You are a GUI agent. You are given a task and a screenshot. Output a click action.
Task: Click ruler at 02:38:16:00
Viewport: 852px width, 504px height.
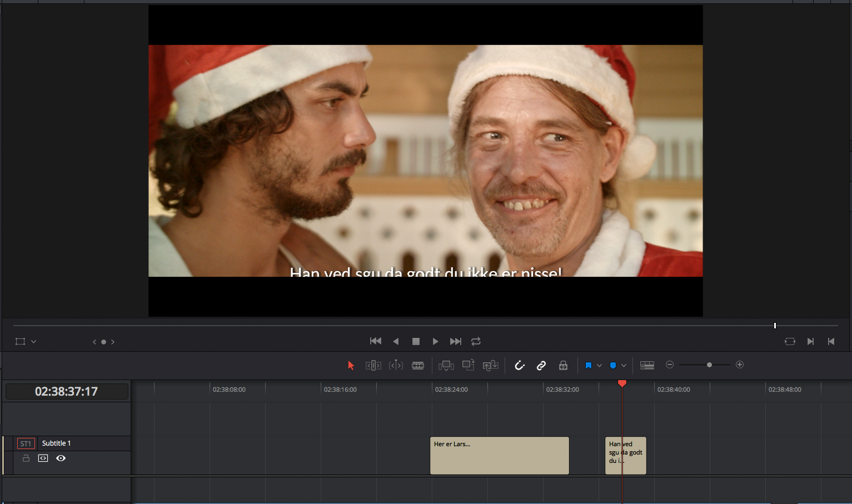tap(340, 390)
